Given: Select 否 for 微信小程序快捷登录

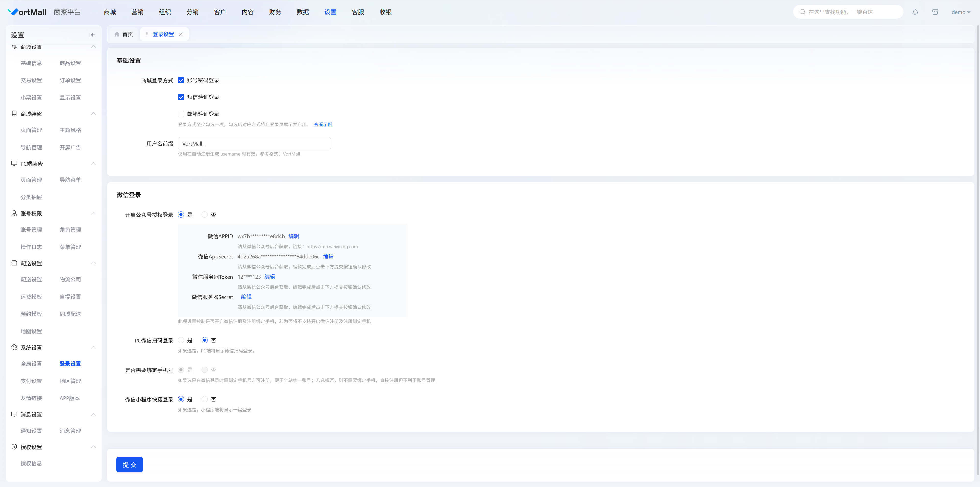Looking at the screenshot, I should [205, 399].
